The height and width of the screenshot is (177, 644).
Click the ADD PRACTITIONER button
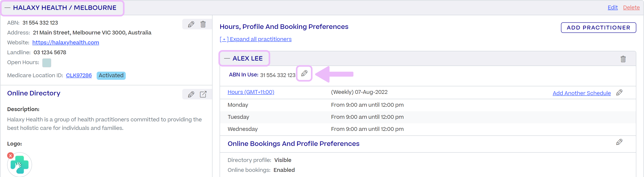click(599, 28)
